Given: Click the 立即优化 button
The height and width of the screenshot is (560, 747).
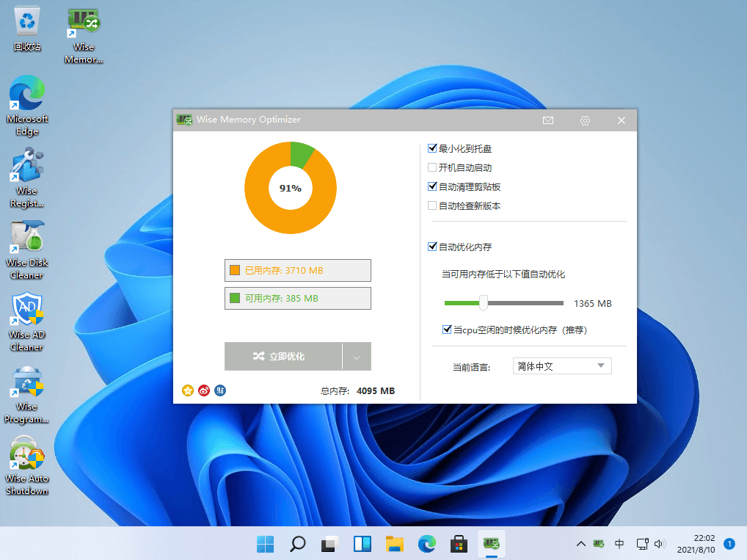Looking at the screenshot, I should coord(283,357).
